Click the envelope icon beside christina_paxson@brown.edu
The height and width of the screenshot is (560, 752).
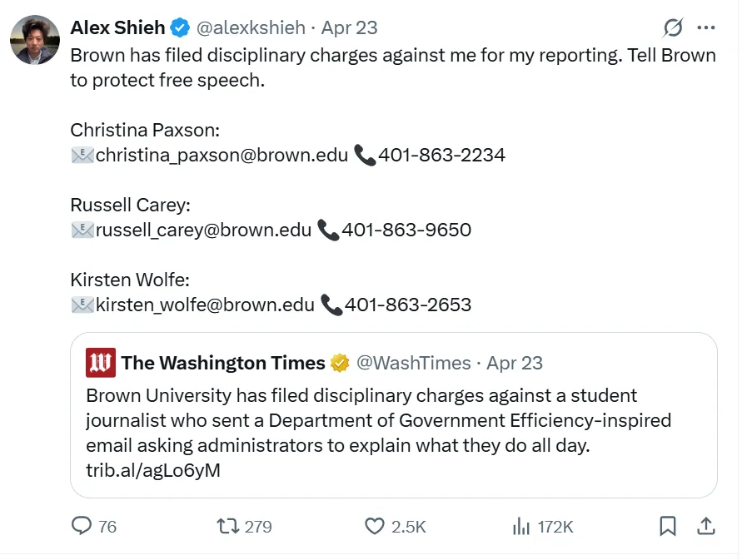pos(82,155)
